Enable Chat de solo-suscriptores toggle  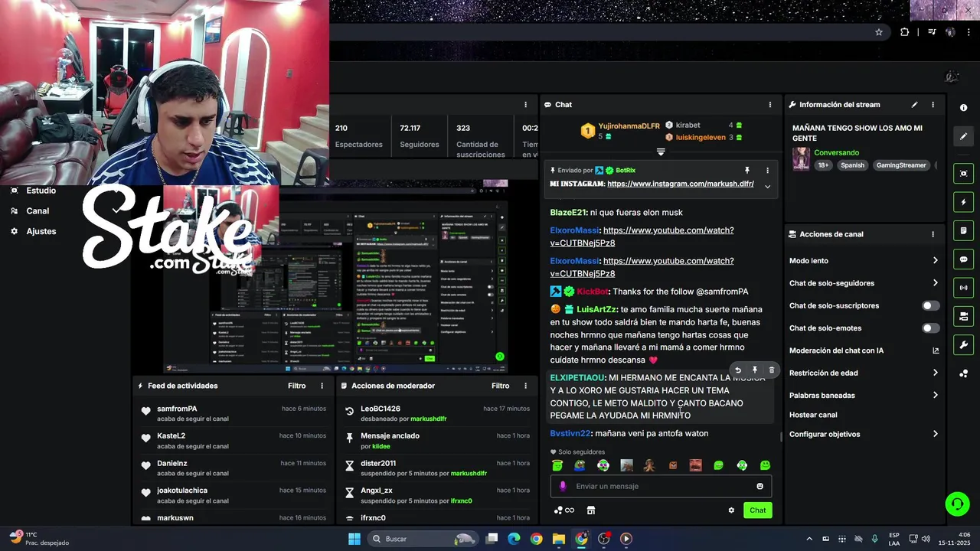930,305
